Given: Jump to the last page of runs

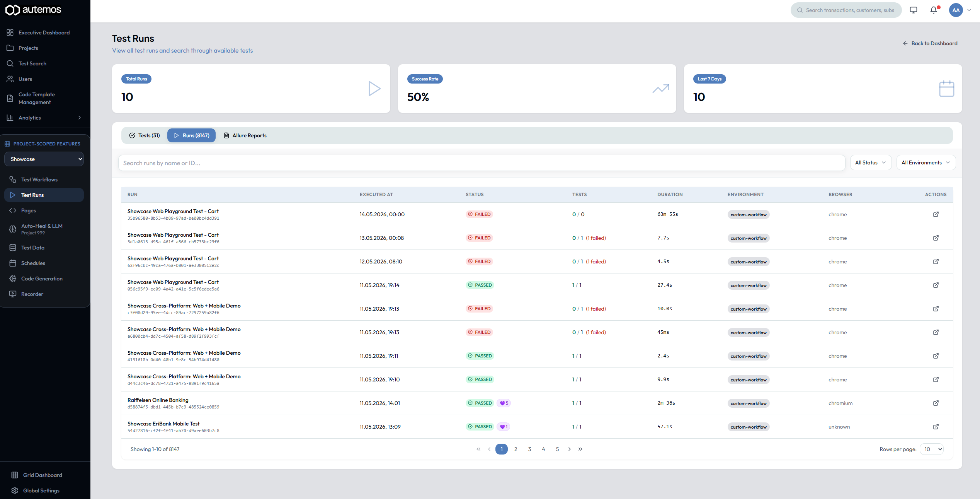Looking at the screenshot, I should [x=580, y=449].
